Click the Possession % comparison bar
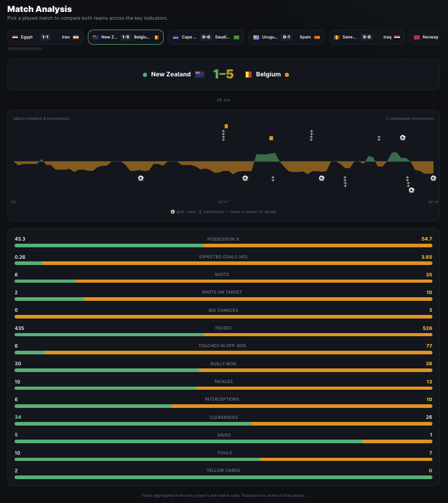This screenshot has width=448, height=503. 223,246
